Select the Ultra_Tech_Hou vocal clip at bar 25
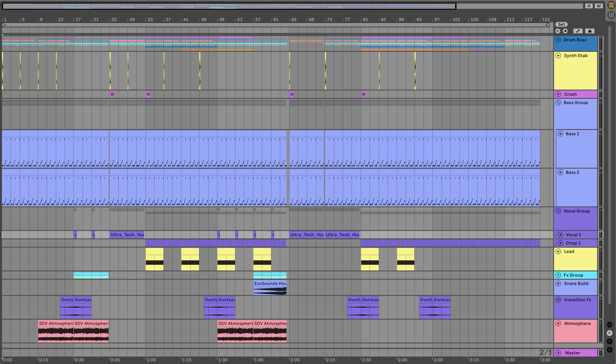Viewport: 616px width, 364px height. click(x=127, y=235)
